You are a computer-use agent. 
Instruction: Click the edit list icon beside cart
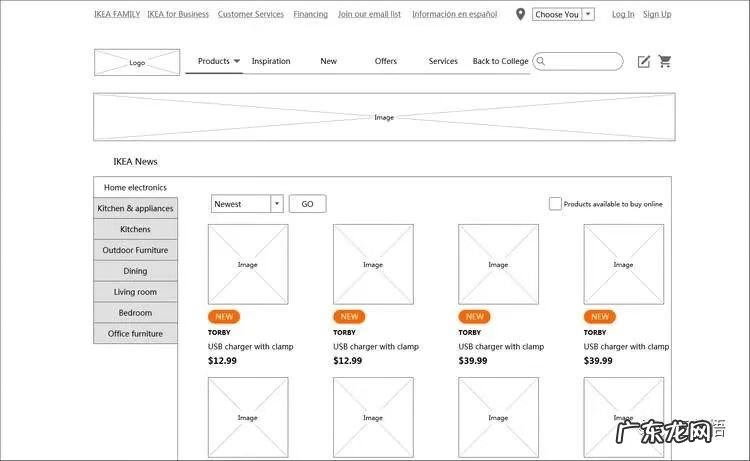tap(644, 61)
